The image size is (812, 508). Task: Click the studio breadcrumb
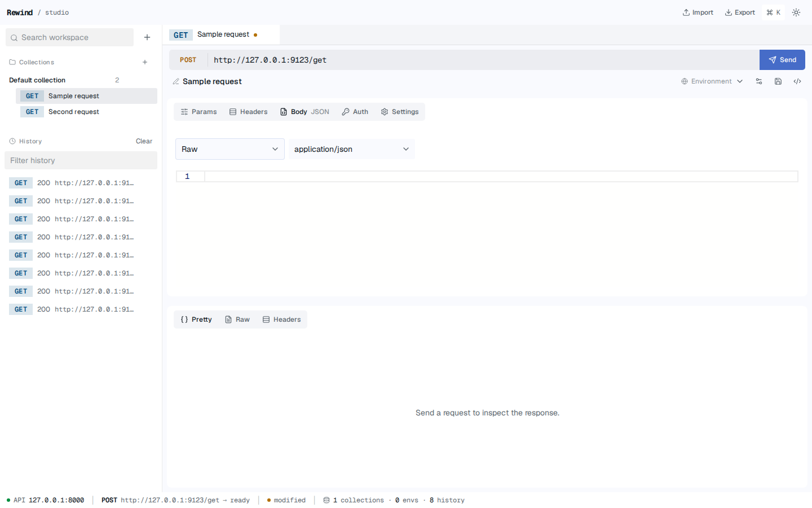57,12
